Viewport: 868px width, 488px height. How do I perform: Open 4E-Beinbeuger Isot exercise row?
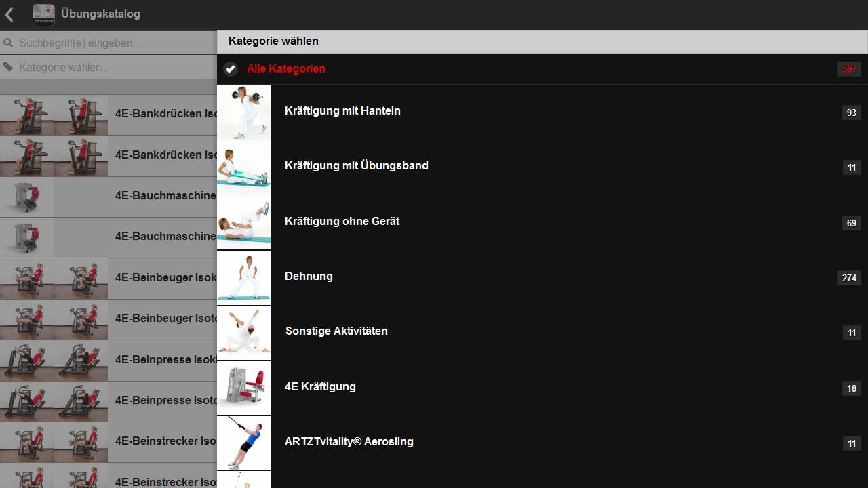[108, 320]
